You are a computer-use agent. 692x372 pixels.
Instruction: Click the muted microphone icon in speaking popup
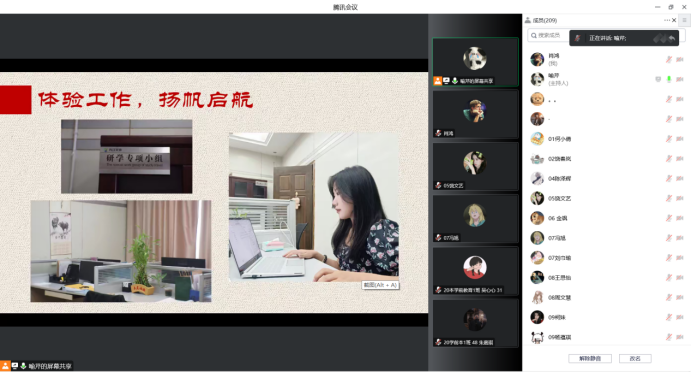(x=577, y=38)
